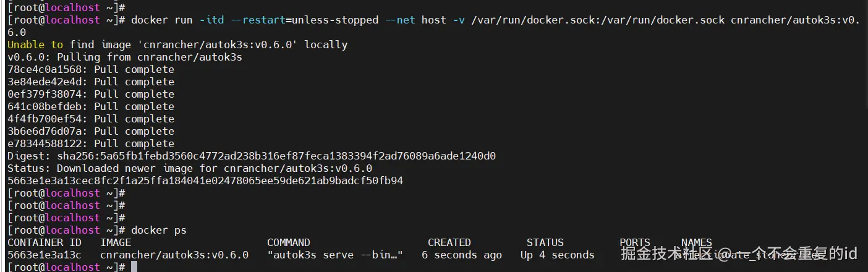The width and height of the screenshot is (868, 272).
Task: Click the full container hash output line
Action: tap(205, 181)
